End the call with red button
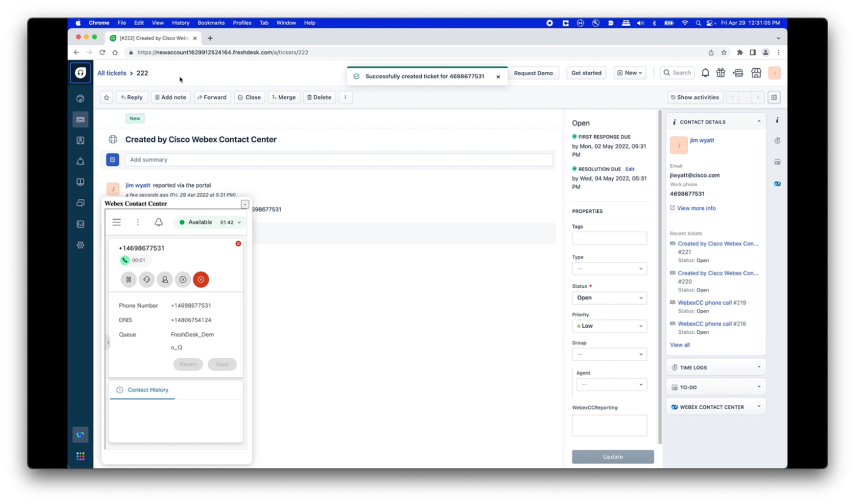The height and width of the screenshot is (504, 854). click(201, 279)
